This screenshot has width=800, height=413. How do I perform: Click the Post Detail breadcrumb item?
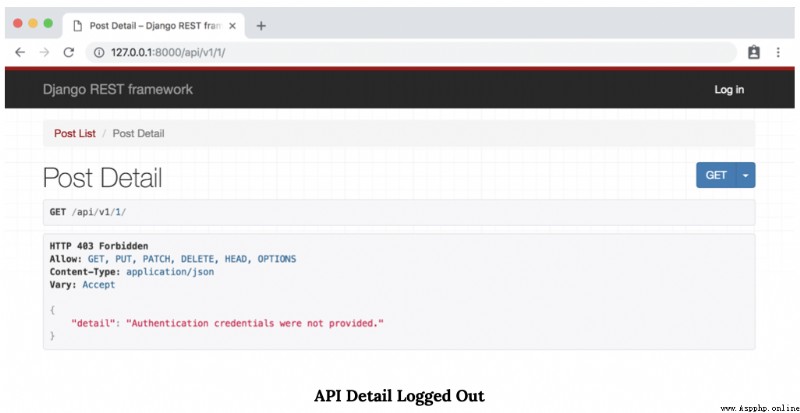[x=138, y=134]
